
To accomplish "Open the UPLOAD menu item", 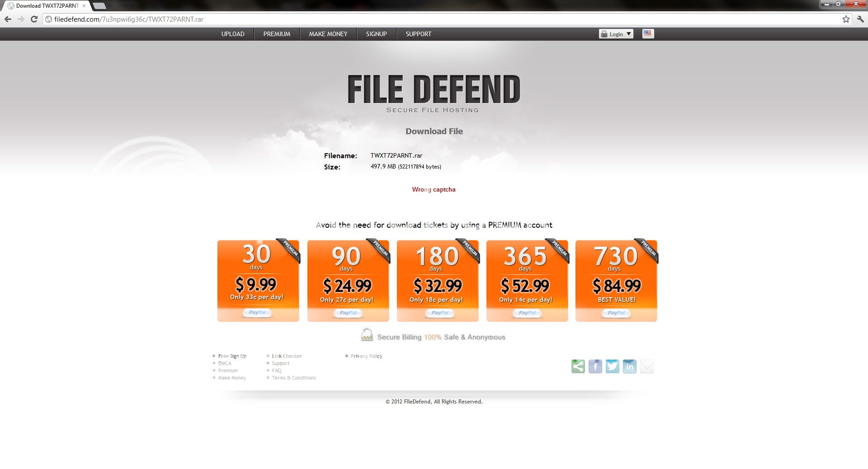I will (233, 34).
